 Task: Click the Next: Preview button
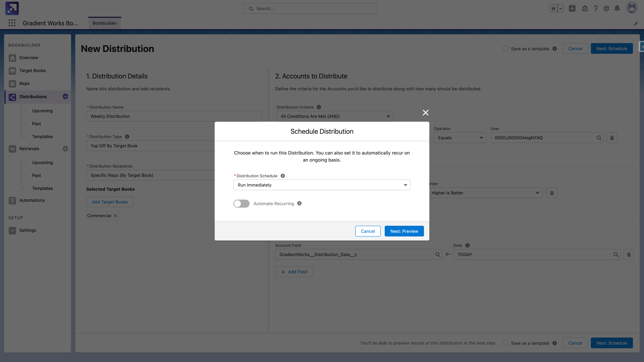coord(404,231)
